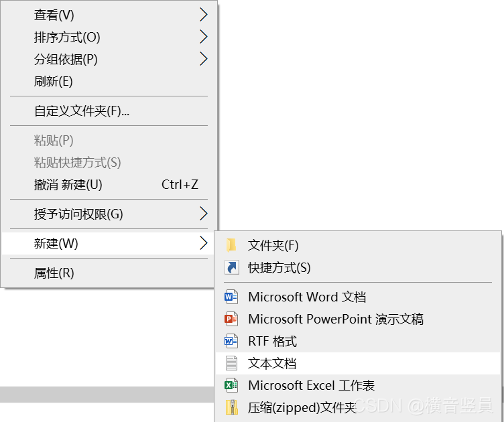Click the RTF document icon beside RTF 格式
Image resolution: width=504 pixels, height=422 pixels.
click(x=231, y=341)
